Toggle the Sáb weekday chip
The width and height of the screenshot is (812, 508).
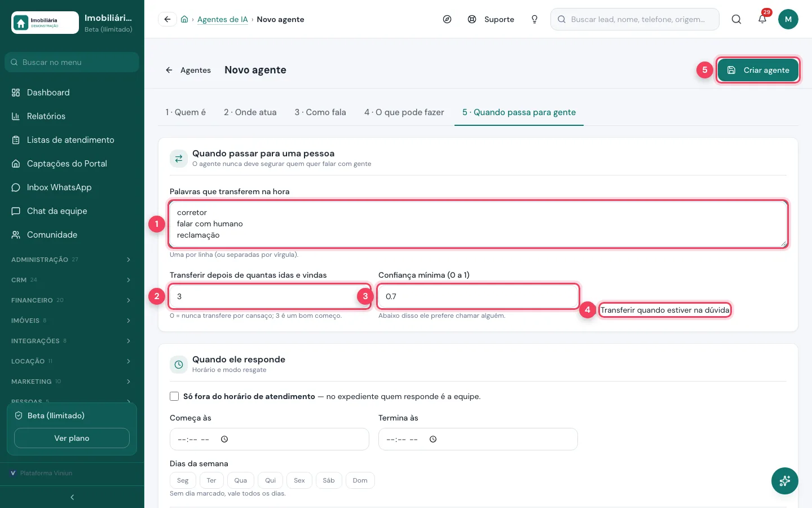[x=329, y=480]
